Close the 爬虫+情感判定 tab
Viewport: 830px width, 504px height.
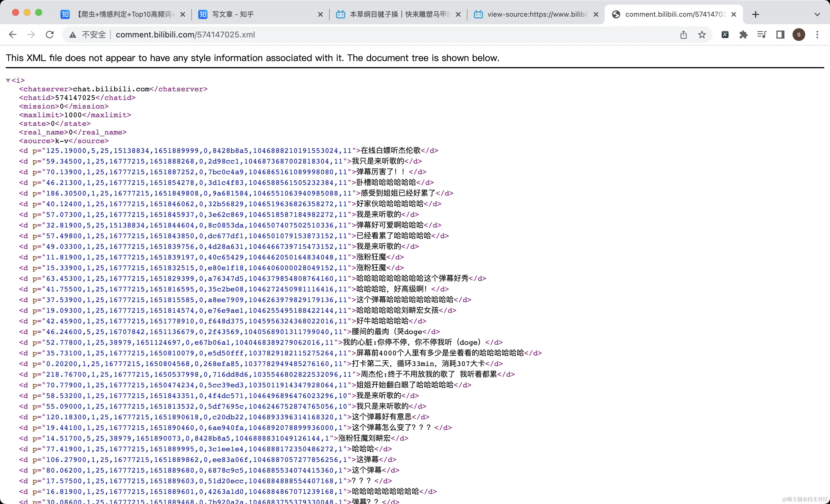(x=183, y=14)
